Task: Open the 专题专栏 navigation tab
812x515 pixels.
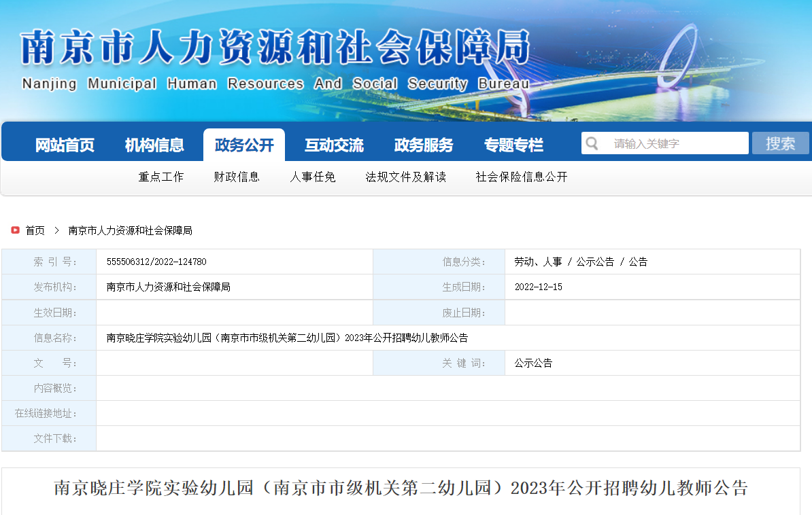Action: tap(513, 145)
